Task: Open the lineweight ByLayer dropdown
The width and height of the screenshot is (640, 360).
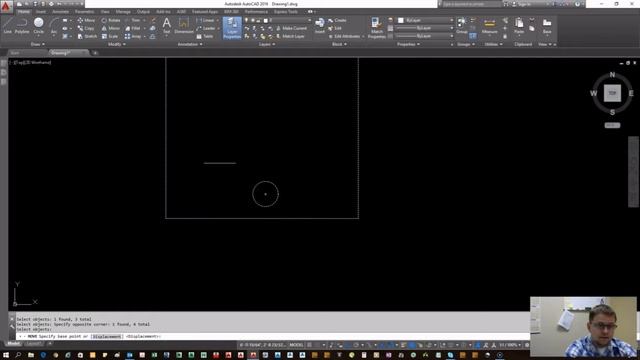Action: coord(424,28)
